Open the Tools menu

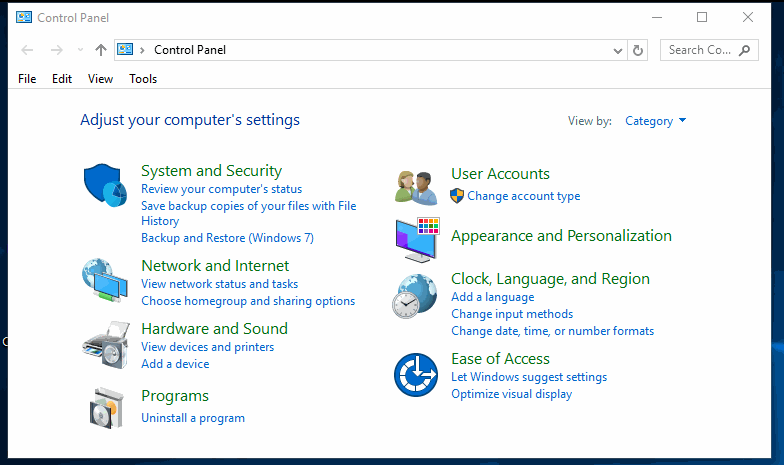143,79
